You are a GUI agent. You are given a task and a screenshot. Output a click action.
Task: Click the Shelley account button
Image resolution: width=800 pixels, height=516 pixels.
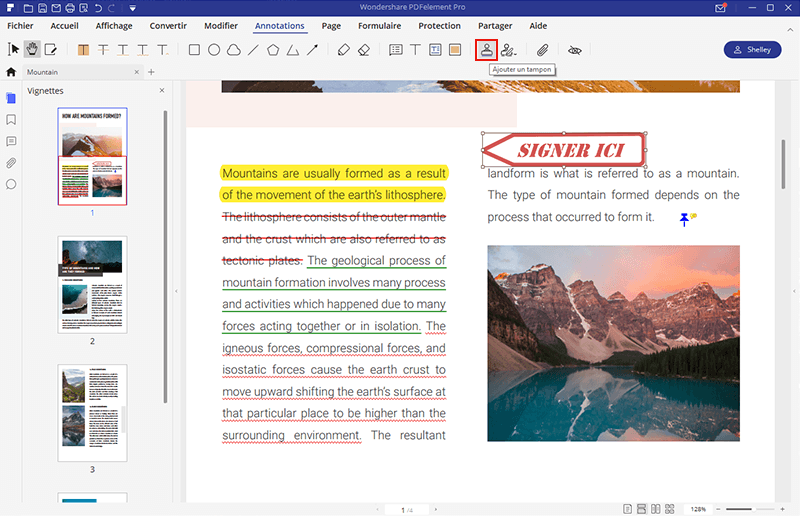tap(752, 50)
